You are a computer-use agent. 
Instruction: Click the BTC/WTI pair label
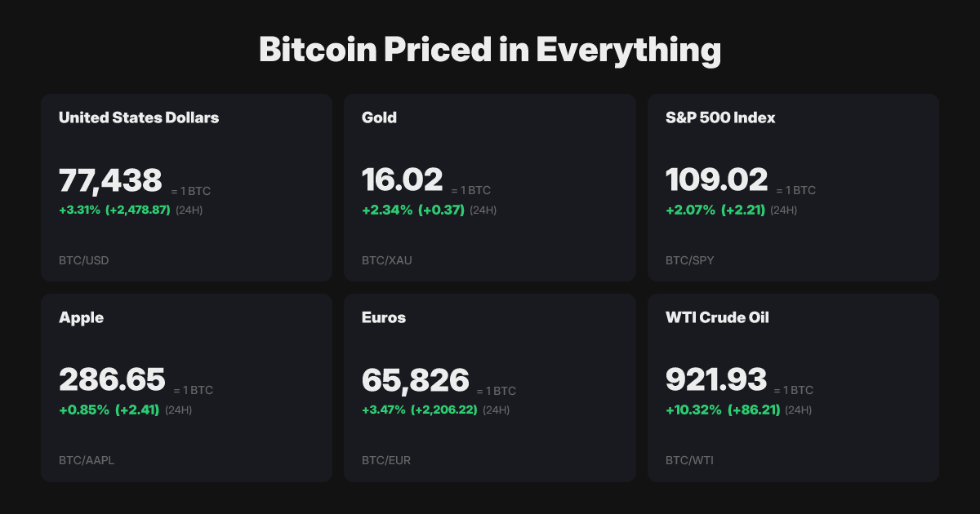click(x=690, y=460)
